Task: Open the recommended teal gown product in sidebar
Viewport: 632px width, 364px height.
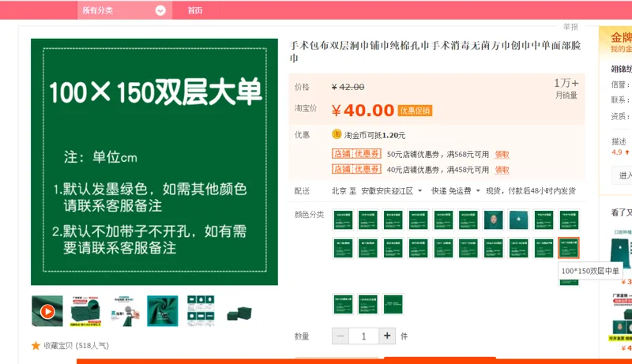Action: tap(622, 253)
